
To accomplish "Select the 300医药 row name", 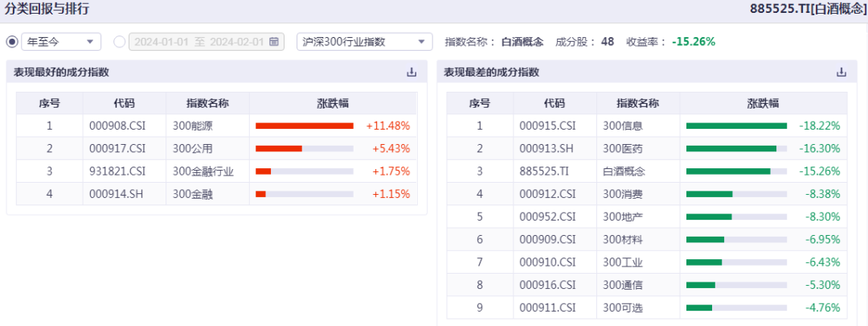I will pyautogui.click(x=623, y=149).
